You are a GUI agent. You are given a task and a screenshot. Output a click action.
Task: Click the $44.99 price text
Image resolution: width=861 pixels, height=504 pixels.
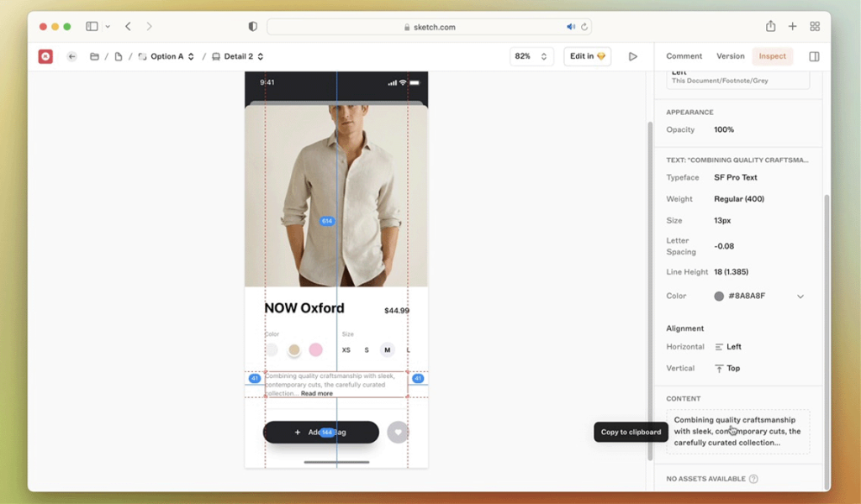[x=397, y=311]
